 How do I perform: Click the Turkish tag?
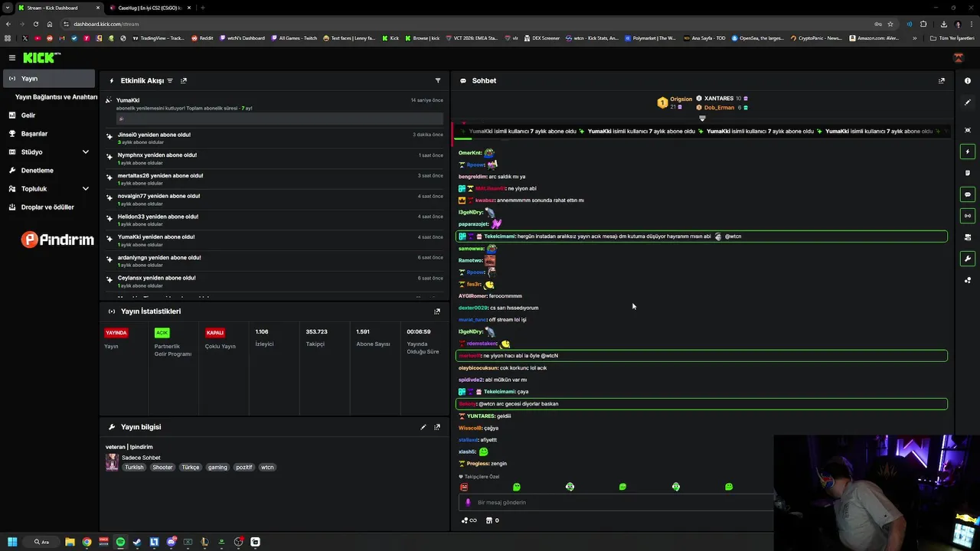point(134,467)
